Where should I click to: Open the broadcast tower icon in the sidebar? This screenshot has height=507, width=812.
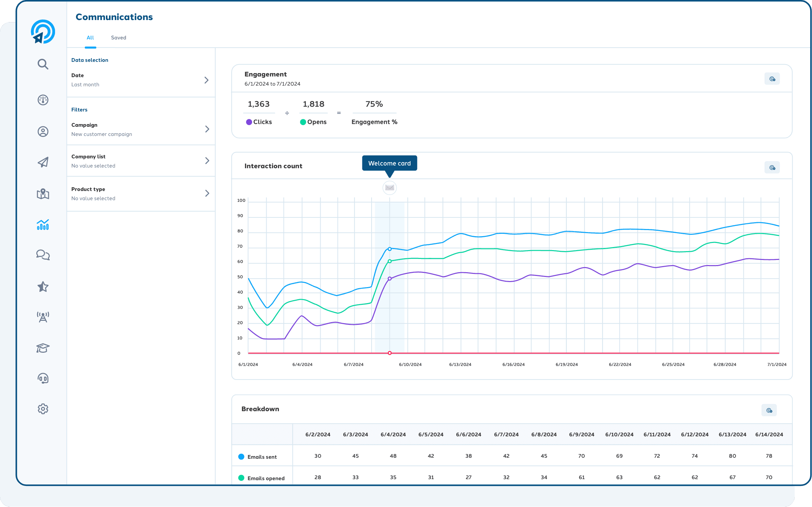coord(43,316)
